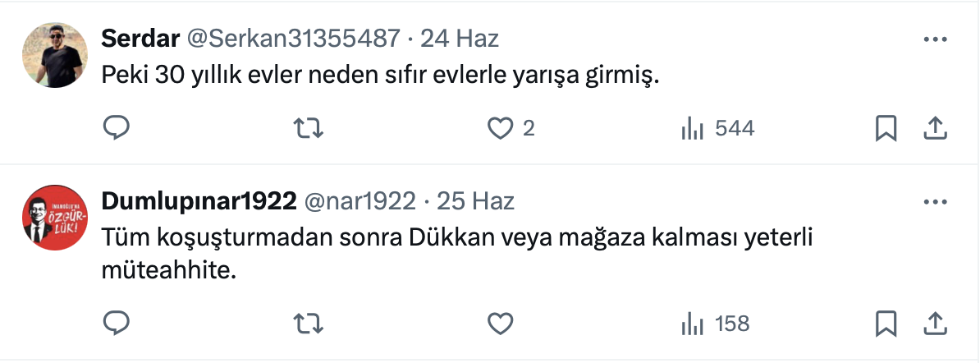Reply to Serdar's tweet
This screenshot has height=363, width=980.
point(117,128)
